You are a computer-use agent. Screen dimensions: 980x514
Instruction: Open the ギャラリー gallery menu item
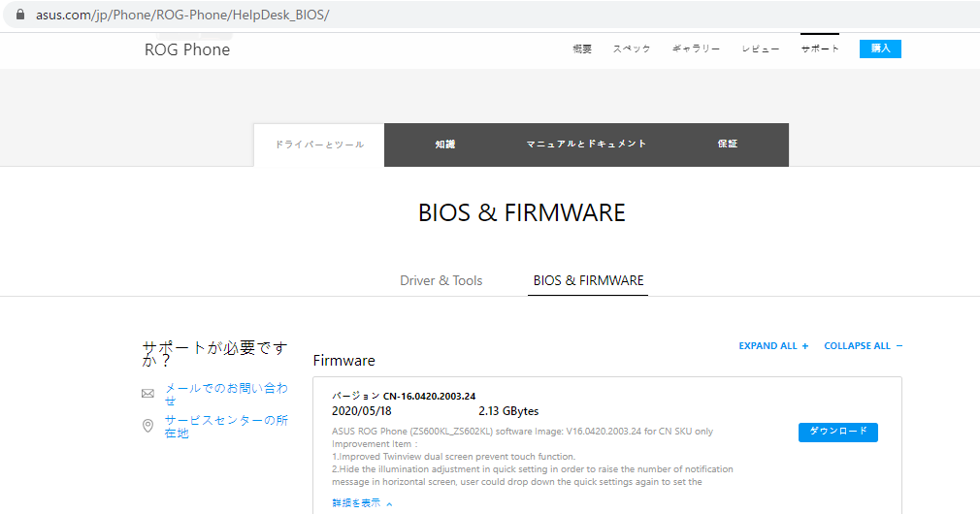pos(696,48)
